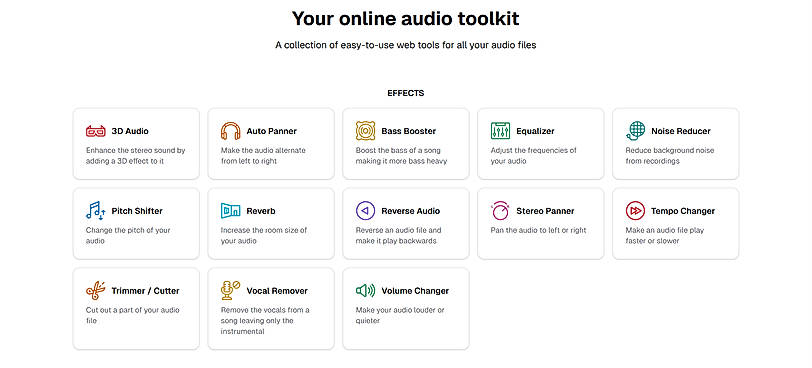Viewport: 812px width, 368px height.
Task: Click the 3D Audio glasses icon
Action: [x=95, y=131]
